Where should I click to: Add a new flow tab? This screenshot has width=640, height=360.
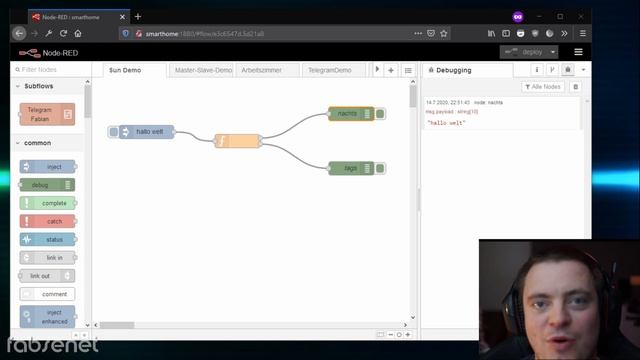pyautogui.click(x=391, y=70)
